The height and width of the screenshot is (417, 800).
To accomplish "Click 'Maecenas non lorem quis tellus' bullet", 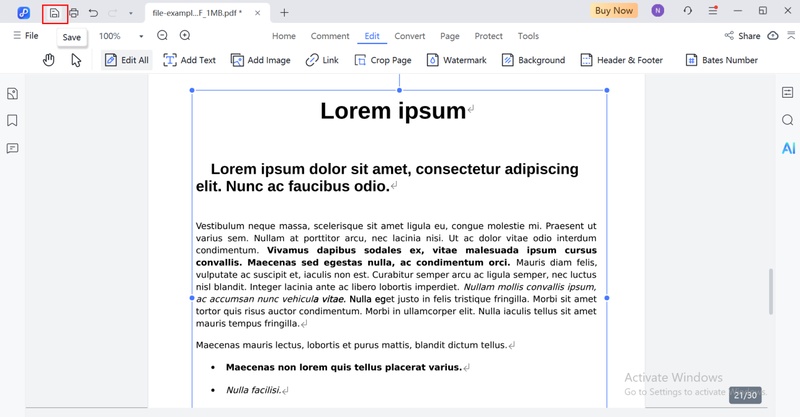I will tap(343, 367).
